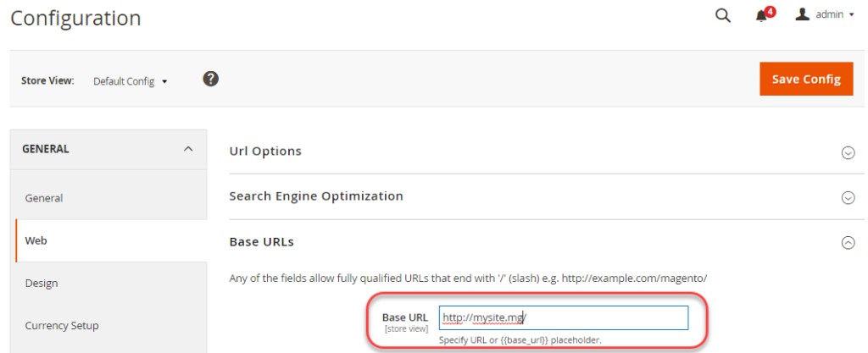
Task: Click the Base URLs section title
Action: (x=261, y=242)
